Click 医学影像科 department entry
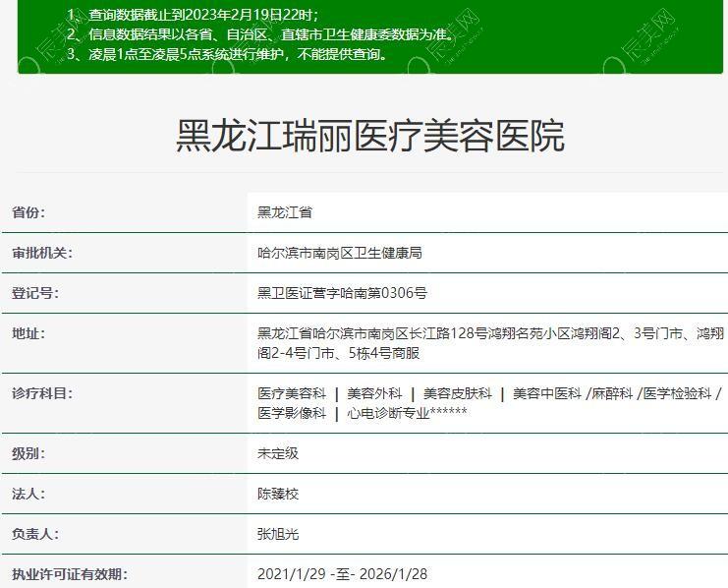The width and height of the screenshot is (728, 588). [292, 413]
